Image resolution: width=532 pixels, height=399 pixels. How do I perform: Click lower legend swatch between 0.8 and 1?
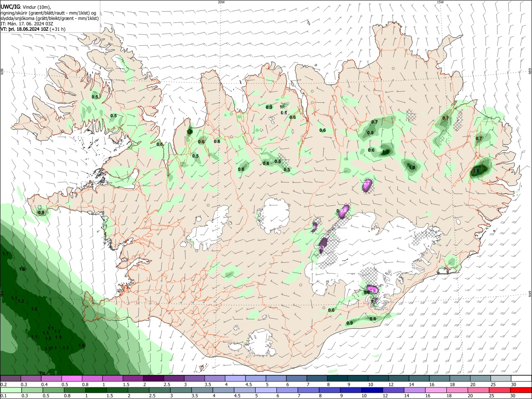pyautogui.click(x=74, y=390)
